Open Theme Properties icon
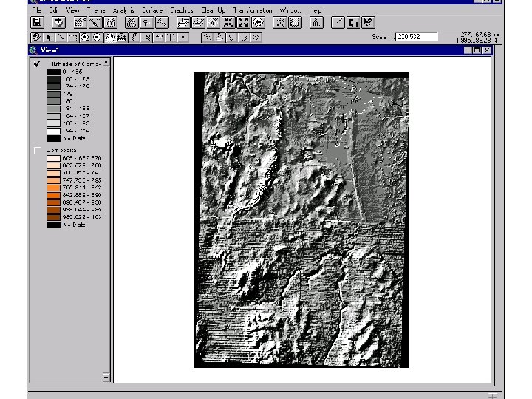The width and height of the screenshot is (532, 399). (80, 23)
